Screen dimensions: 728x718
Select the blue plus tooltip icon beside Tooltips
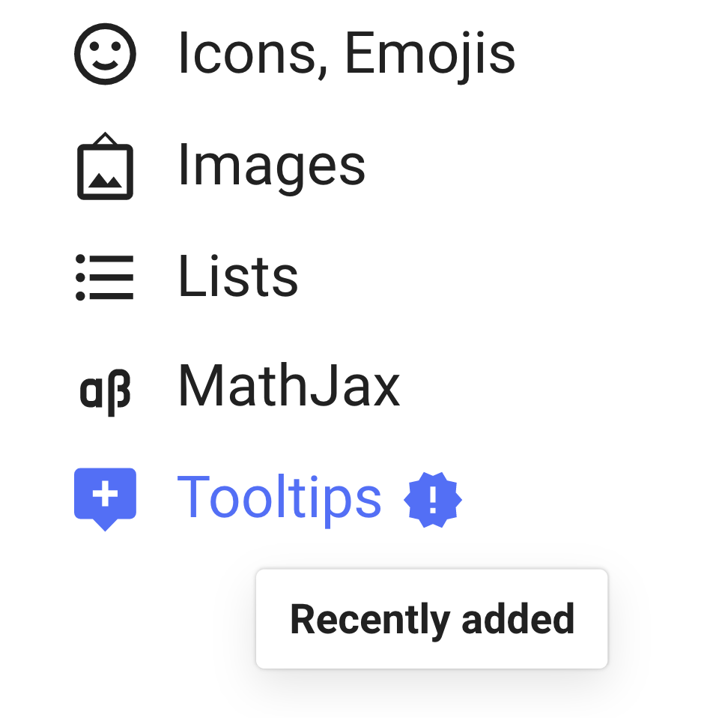coord(105,495)
